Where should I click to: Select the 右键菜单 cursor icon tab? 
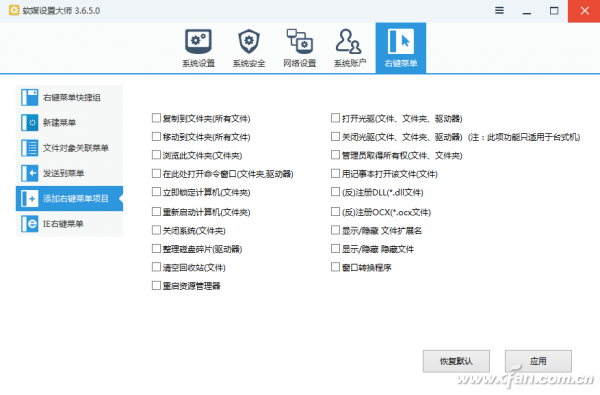401,41
